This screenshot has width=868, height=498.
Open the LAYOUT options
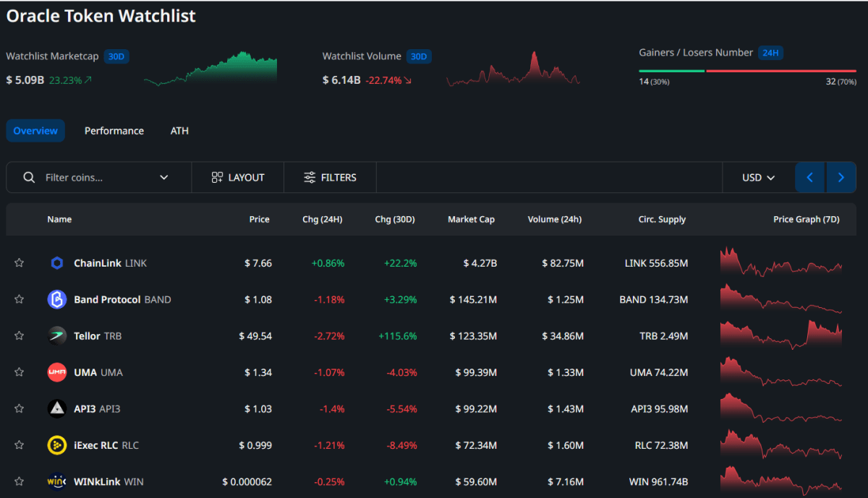(x=238, y=177)
